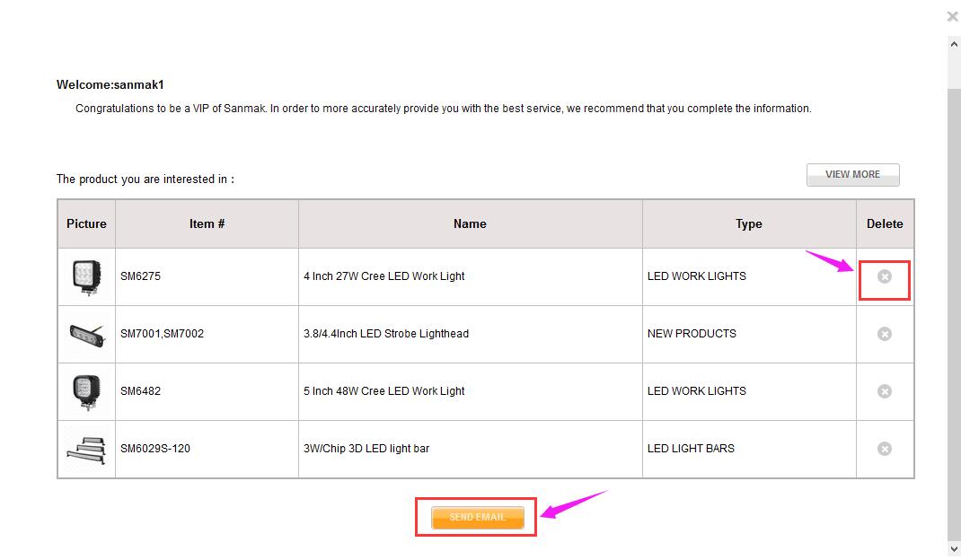Remove the SM6482 product from list
This screenshot has width=961, height=560.
coord(885,391)
